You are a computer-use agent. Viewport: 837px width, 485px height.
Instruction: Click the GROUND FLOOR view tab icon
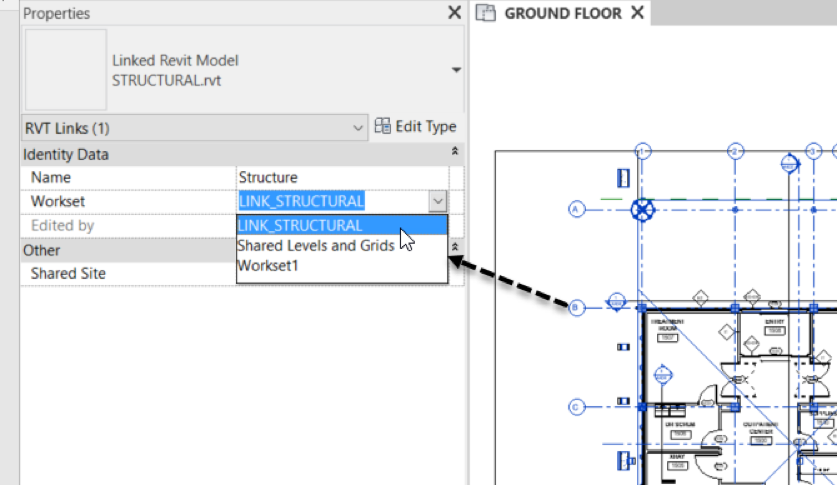click(x=486, y=13)
